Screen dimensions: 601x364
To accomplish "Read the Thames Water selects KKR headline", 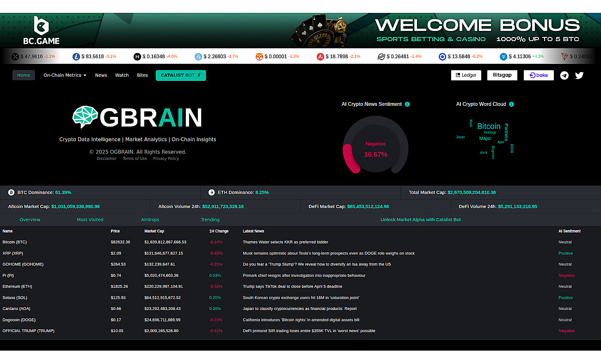I will tap(286, 242).
